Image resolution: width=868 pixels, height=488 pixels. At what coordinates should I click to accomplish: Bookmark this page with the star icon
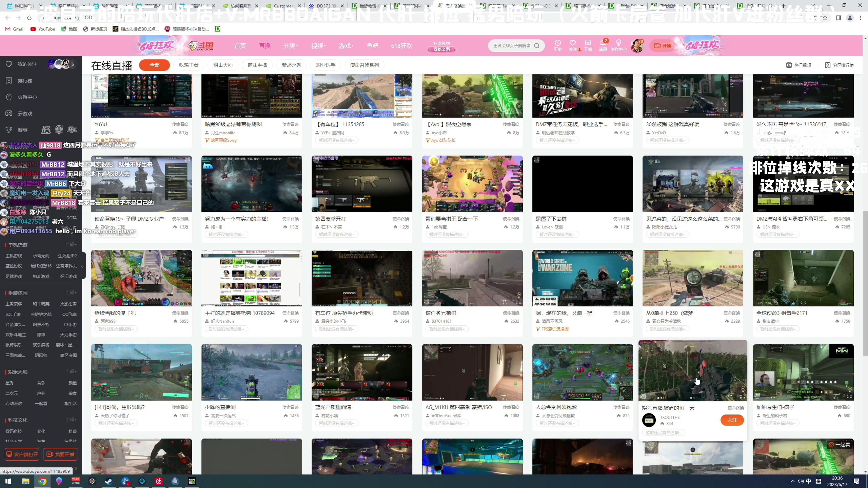tap(825, 18)
